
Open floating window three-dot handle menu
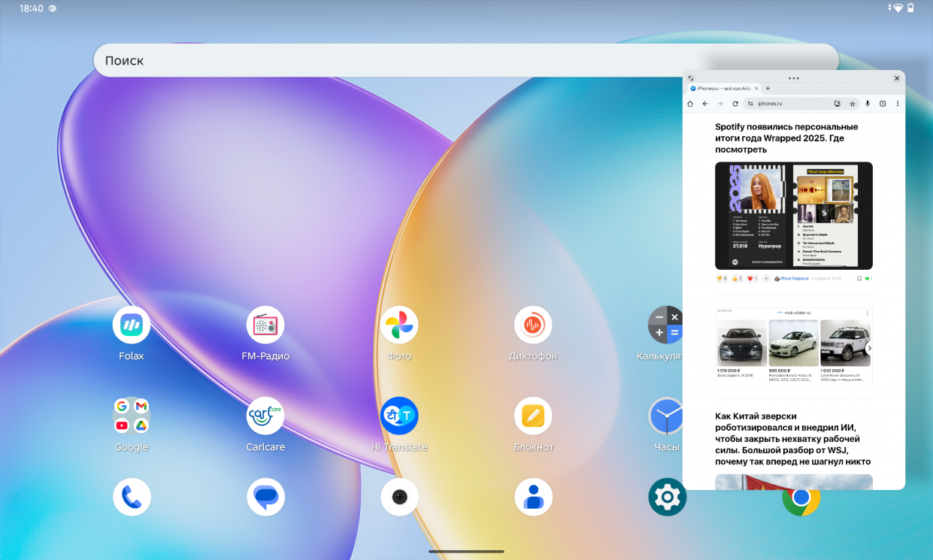click(794, 78)
